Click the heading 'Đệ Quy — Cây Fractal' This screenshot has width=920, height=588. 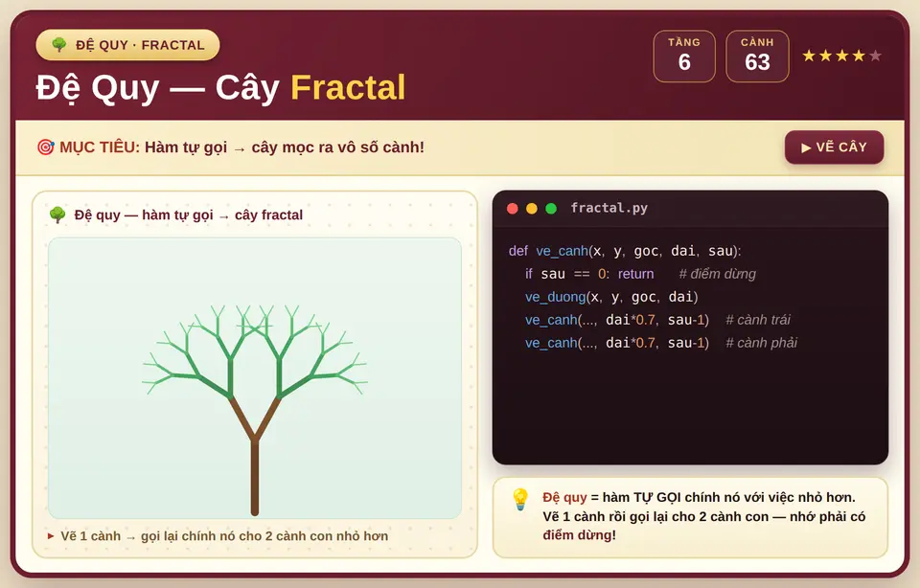click(x=220, y=88)
